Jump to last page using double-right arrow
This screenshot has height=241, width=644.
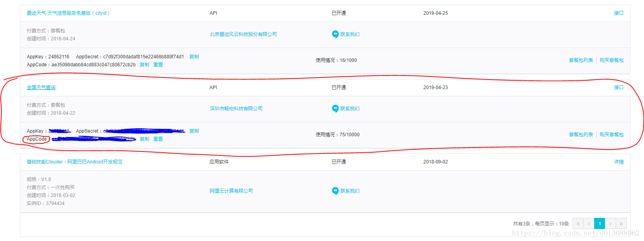click(621, 223)
